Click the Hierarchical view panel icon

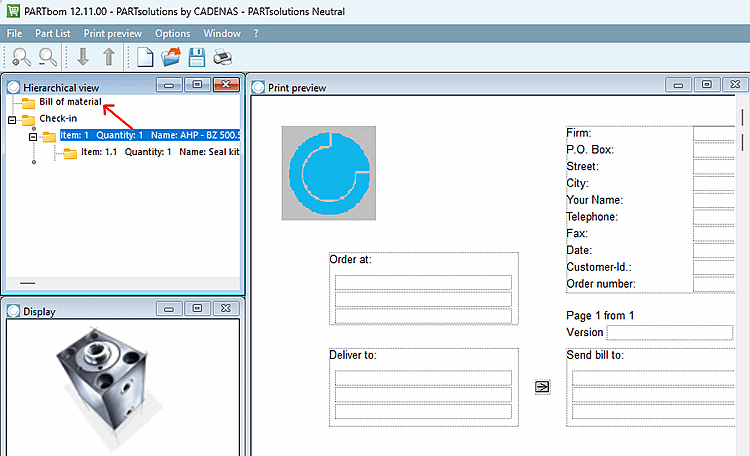coord(13,87)
